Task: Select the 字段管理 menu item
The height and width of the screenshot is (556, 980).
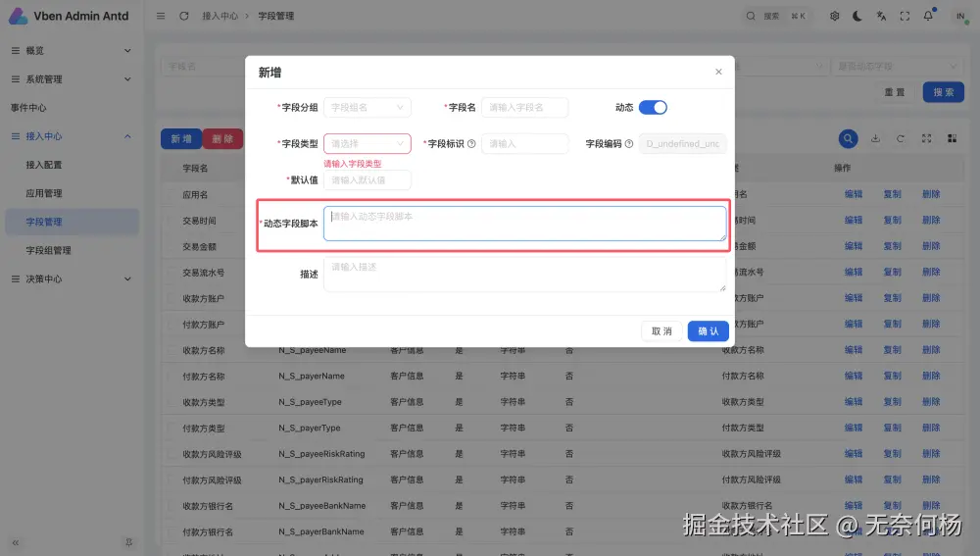Action: [x=72, y=222]
